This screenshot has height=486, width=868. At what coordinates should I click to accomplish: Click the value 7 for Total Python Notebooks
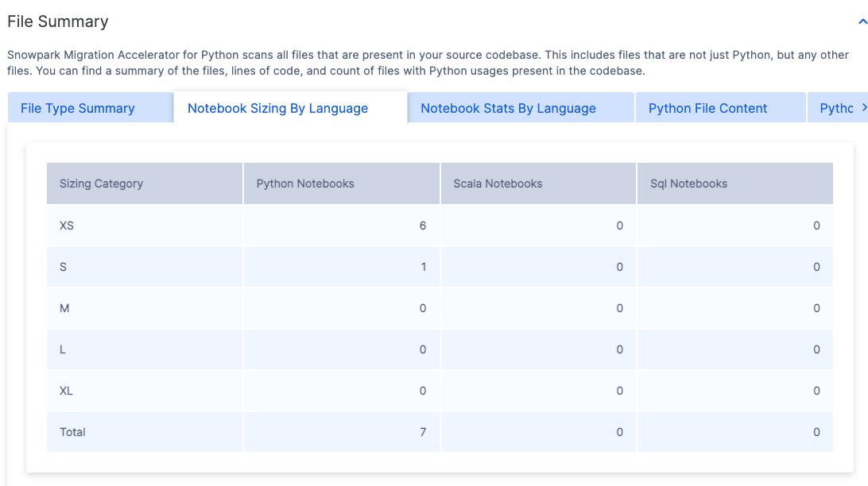tap(422, 432)
